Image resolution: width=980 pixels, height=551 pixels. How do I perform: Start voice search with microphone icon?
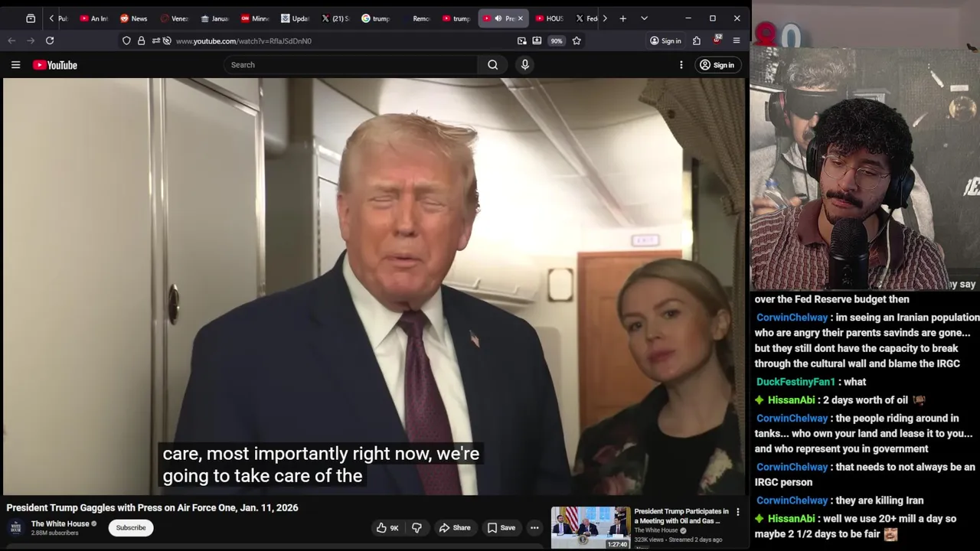[x=525, y=65]
